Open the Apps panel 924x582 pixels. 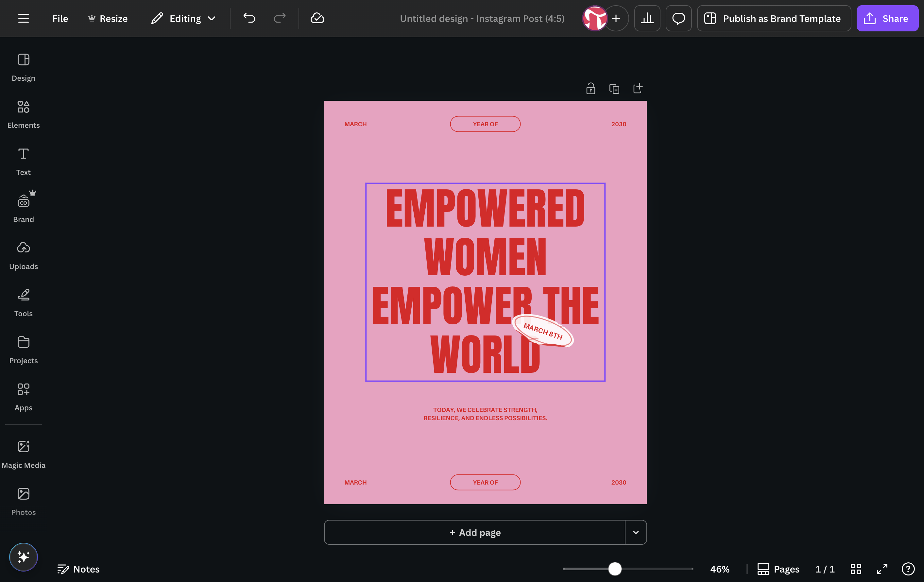[24, 397]
